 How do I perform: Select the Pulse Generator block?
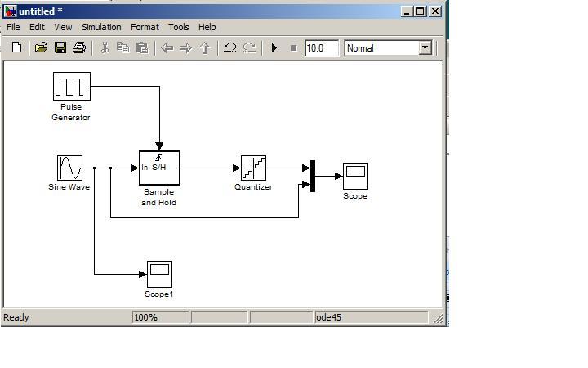click(72, 87)
